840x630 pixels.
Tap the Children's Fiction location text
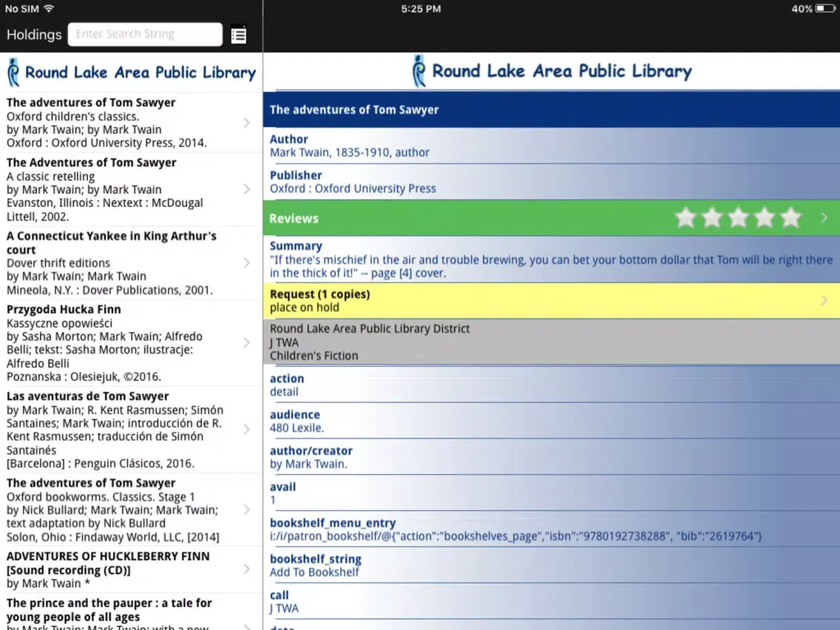click(314, 356)
